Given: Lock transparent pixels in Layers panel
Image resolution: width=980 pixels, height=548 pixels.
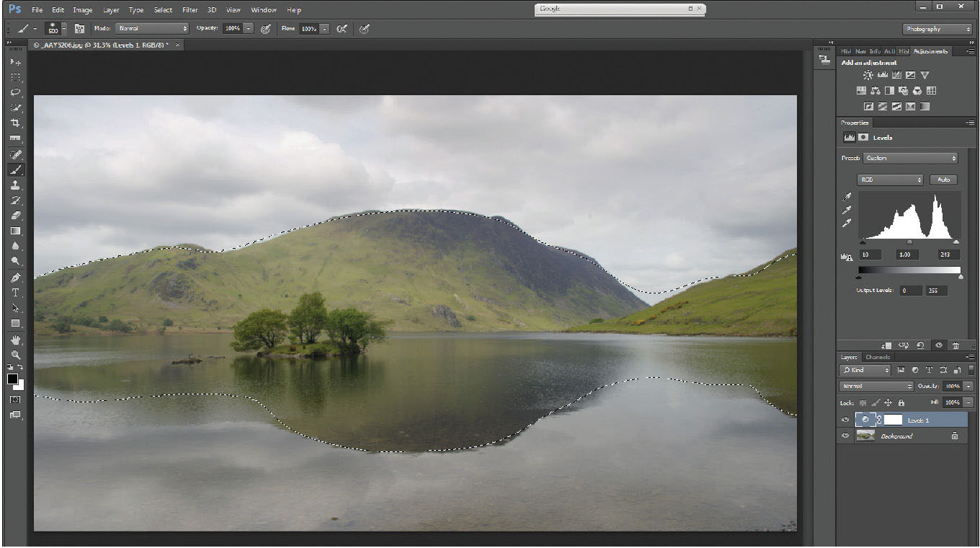Looking at the screenshot, I should coord(863,402).
